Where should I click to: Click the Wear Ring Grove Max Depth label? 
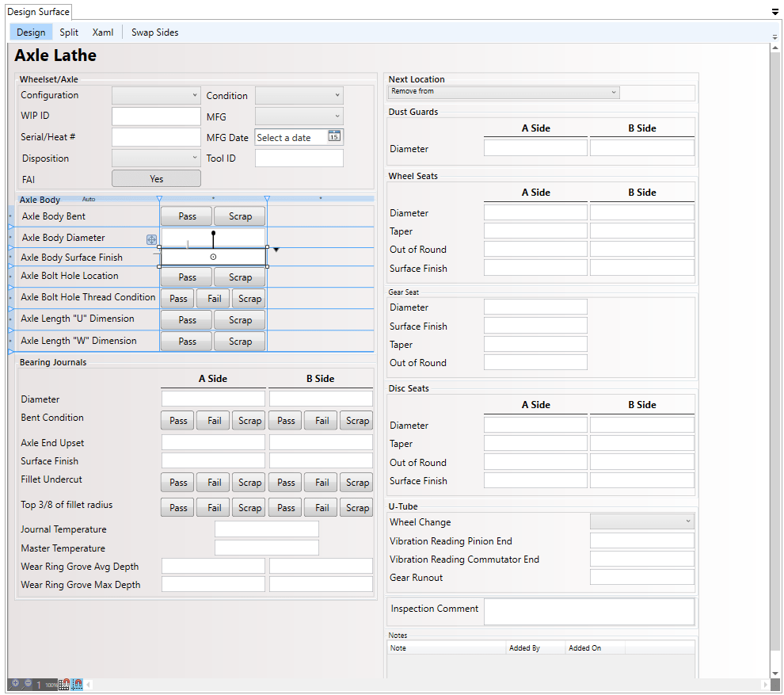pyautogui.click(x=81, y=584)
